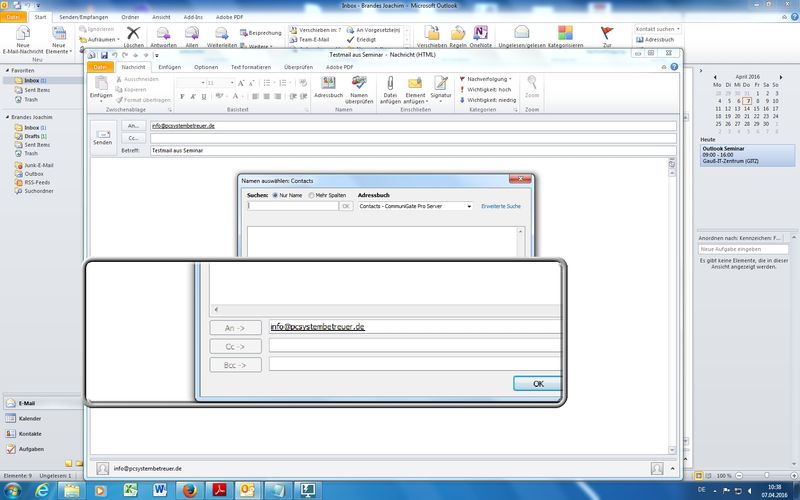Image resolution: width=800 pixels, height=500 pixels.
Task: Click the Erweiterte Suche link
Action: (501, 206)
